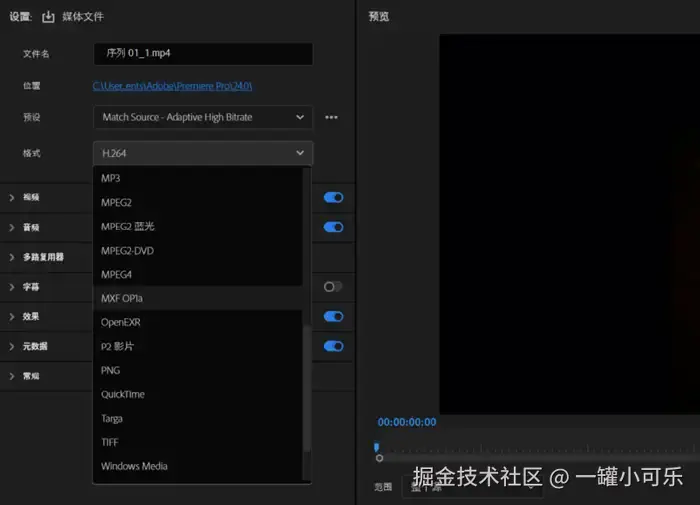The height and width of the screenshot is (505, 700).
Task: Click the media file export icon
Action: (48, 17)
